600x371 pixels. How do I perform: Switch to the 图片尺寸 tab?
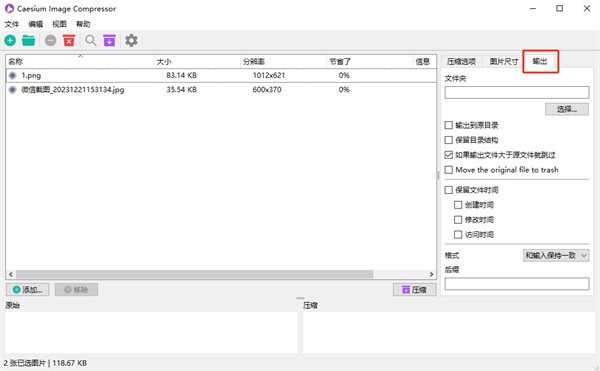504,62
